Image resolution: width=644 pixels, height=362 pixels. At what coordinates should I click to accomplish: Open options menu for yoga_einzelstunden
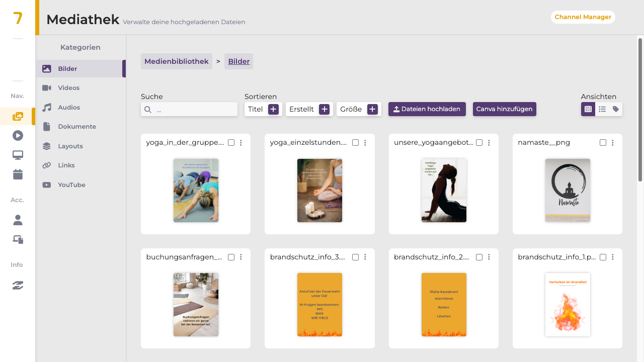[365, 143]
